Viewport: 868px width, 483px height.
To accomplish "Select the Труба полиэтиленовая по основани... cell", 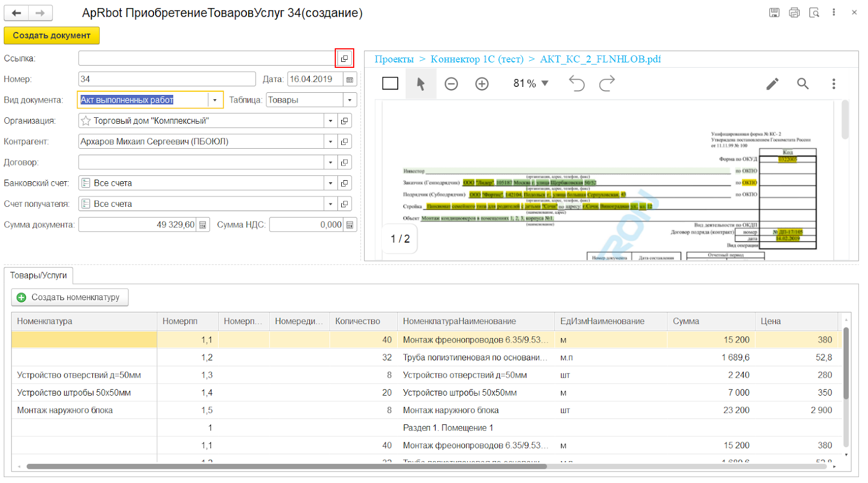I will 476,358.
